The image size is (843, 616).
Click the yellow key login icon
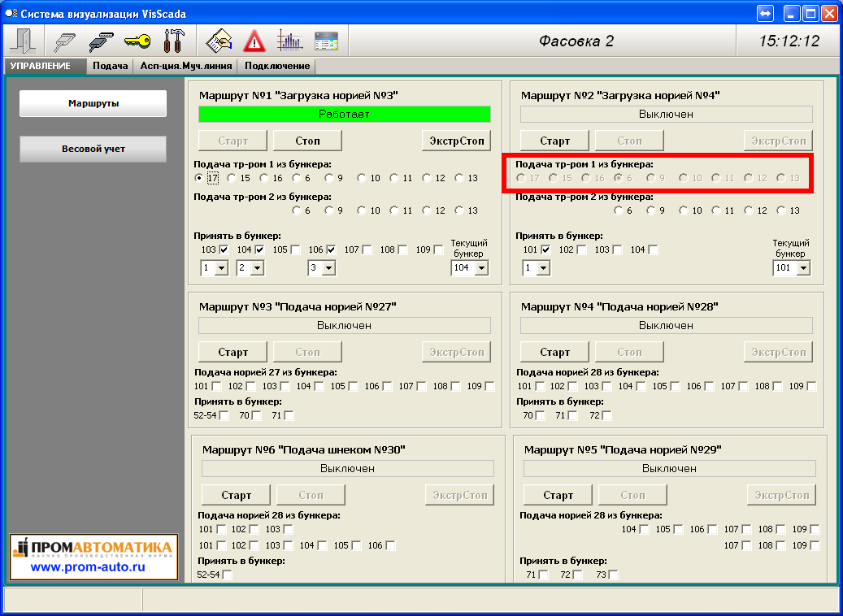(x=137, y=41)
